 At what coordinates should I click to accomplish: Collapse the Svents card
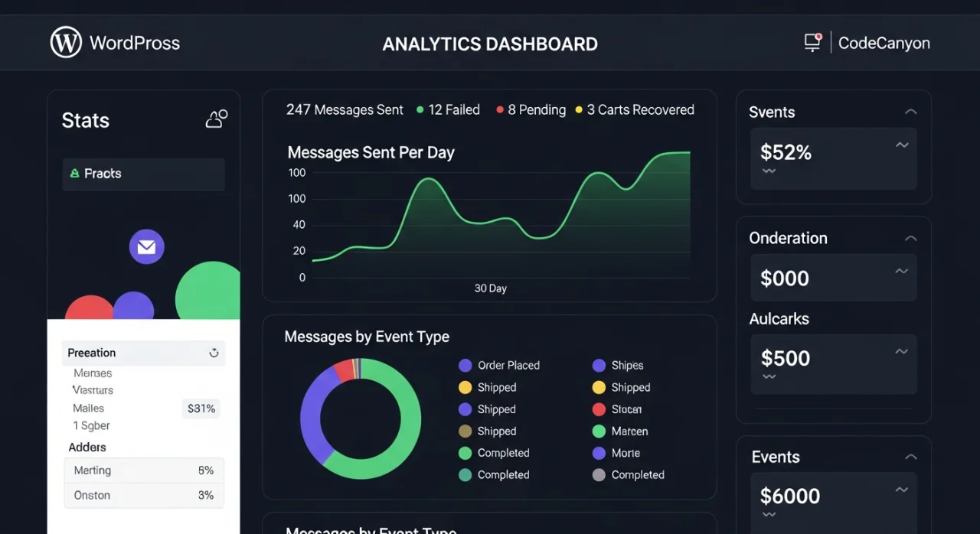coord(910,112)
